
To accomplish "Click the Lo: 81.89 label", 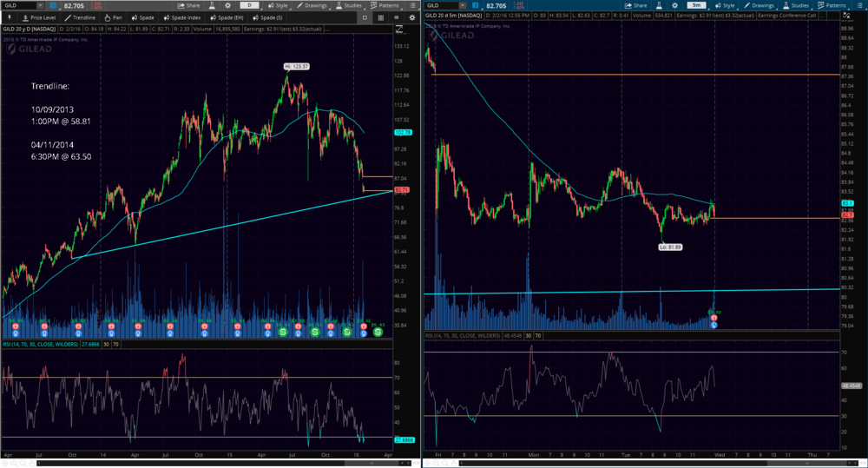I will point(670,247).
